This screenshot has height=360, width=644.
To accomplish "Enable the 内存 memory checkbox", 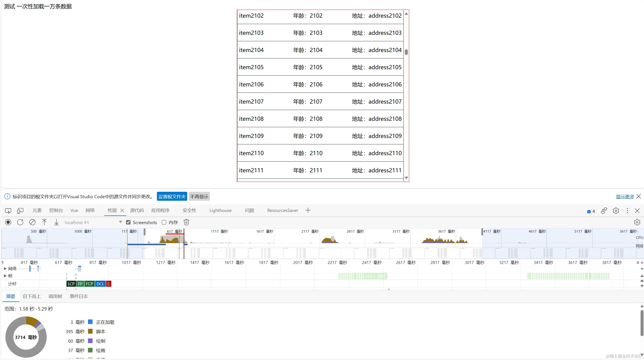I will [x=164, y=222].
